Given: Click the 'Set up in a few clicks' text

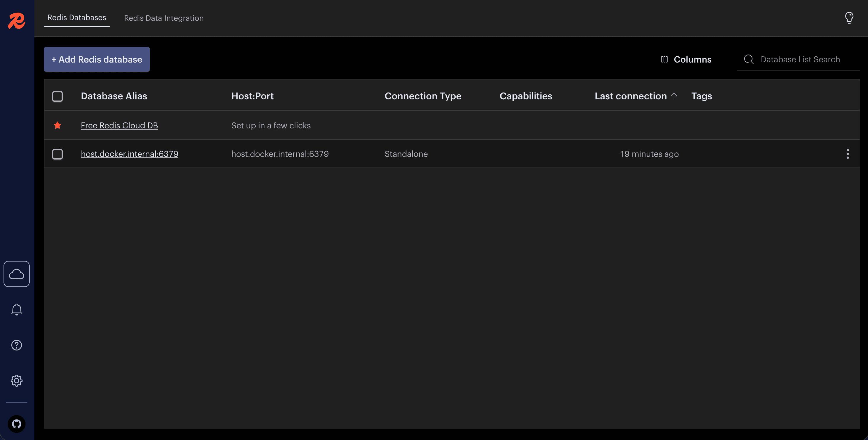Looking at the screenshot, I should pos(271,125).
